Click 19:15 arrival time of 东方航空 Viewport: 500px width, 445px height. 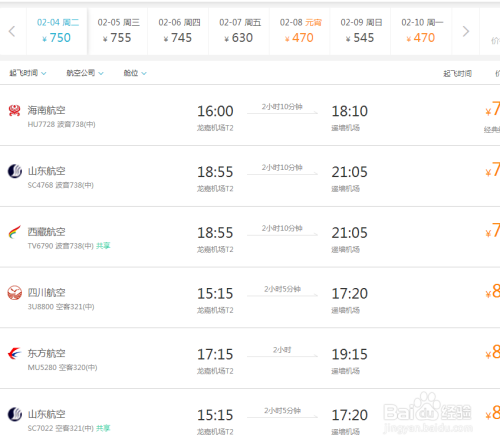coord(349,354)
